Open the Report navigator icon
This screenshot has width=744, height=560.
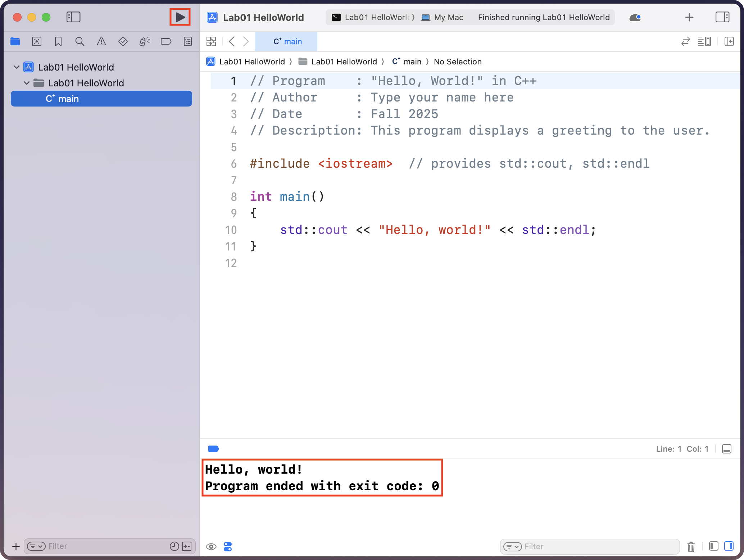point(188,41)
